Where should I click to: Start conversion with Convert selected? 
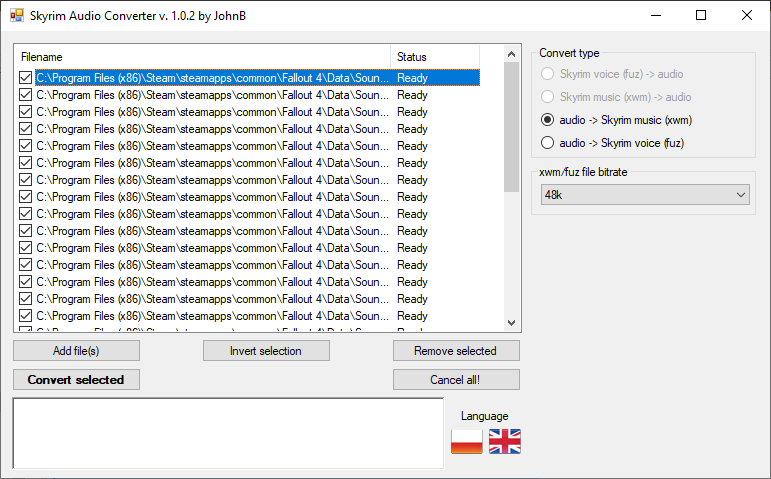click(76, 380)
